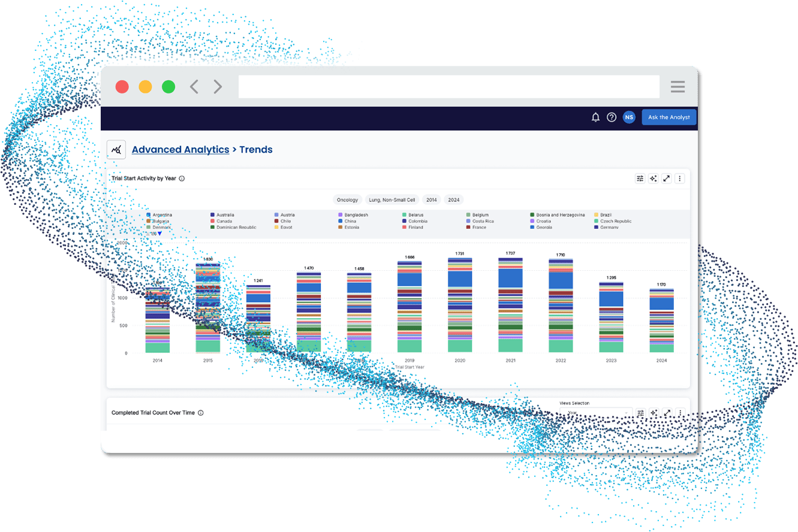Image resolution: width=798 pixels, height=532 pixels.
Task: Click the 1 710 total above 2022 bar
Action: pos(561,255)
